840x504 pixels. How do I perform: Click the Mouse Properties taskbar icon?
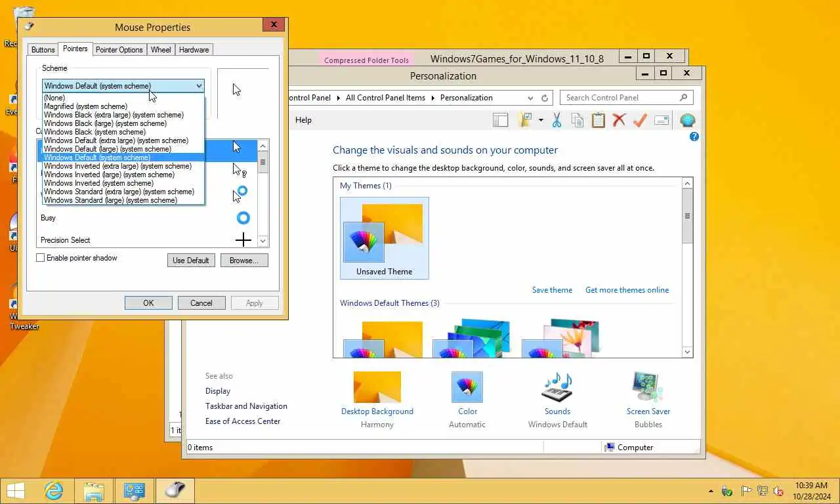tap(175, 490)
